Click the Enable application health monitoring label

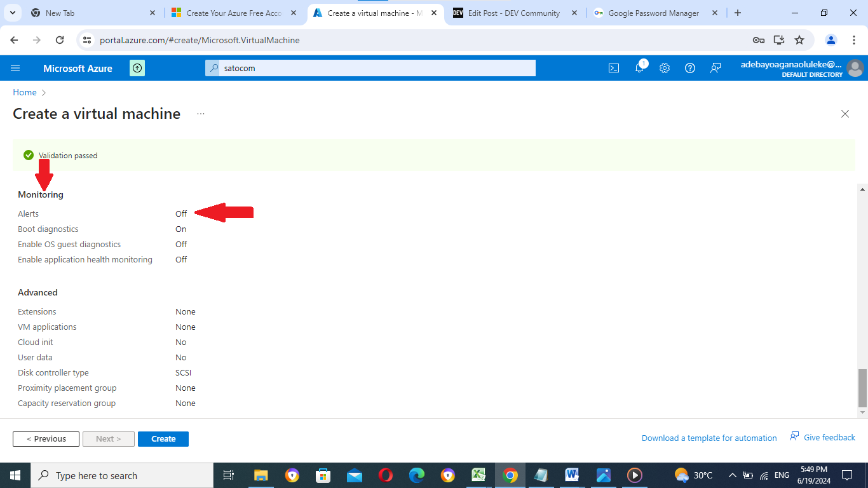(85, 260)
